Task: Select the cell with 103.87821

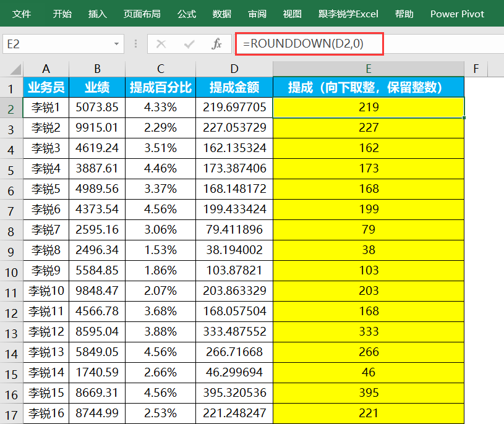Action: [x=234, y=271]
